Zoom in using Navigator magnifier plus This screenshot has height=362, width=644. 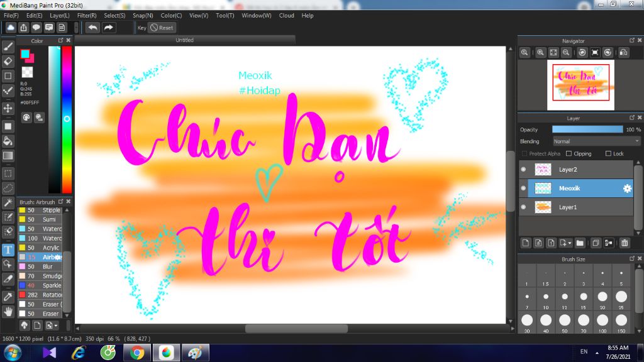coord(540,53)
